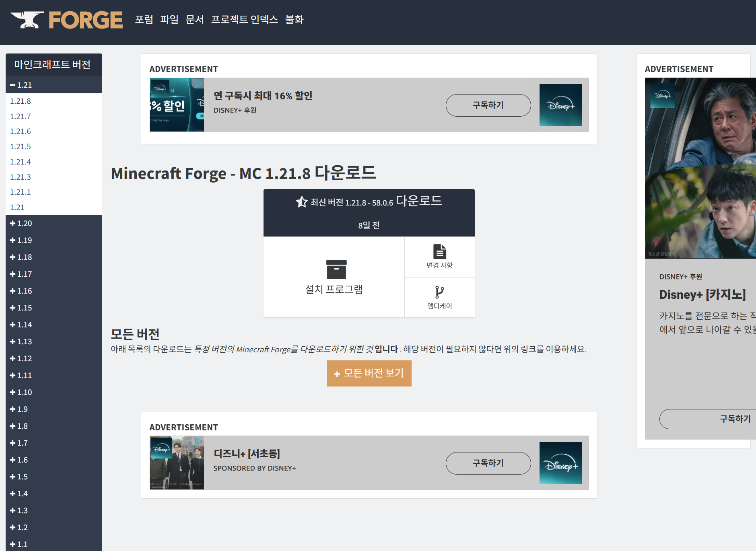Expand the 1.12 version group
756x551 pixels.
(x=54, y=358)
